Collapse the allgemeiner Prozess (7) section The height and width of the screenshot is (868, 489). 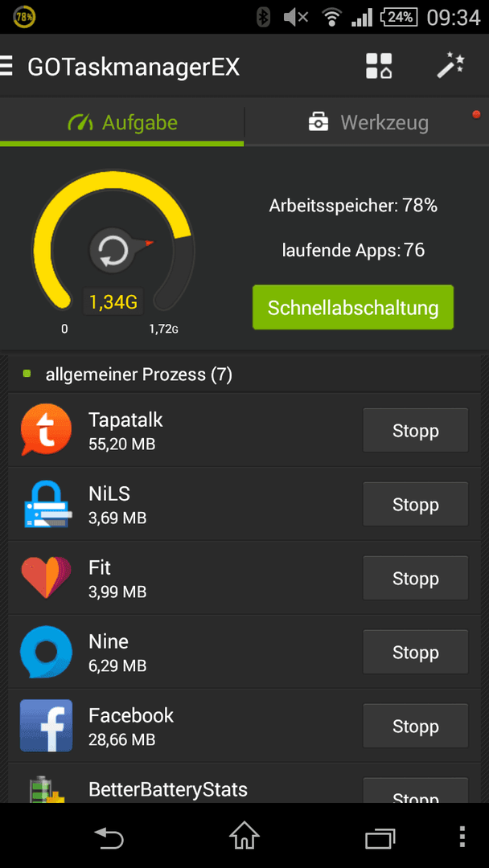pos(244,375)
